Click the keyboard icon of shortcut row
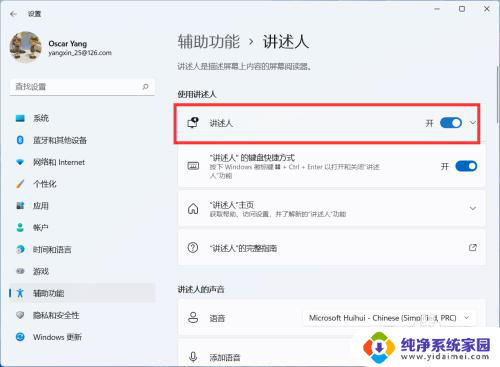 click(193, 166)
